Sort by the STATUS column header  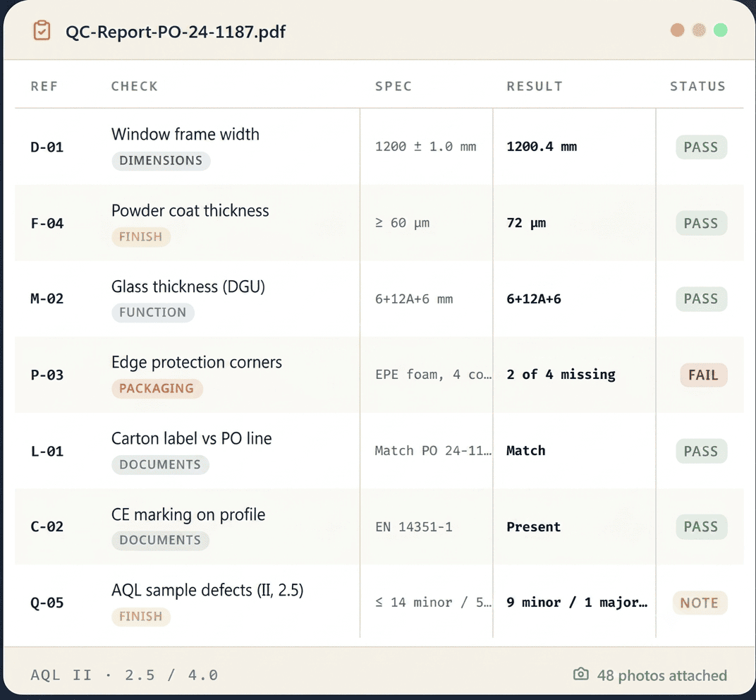tap(697, 86)
